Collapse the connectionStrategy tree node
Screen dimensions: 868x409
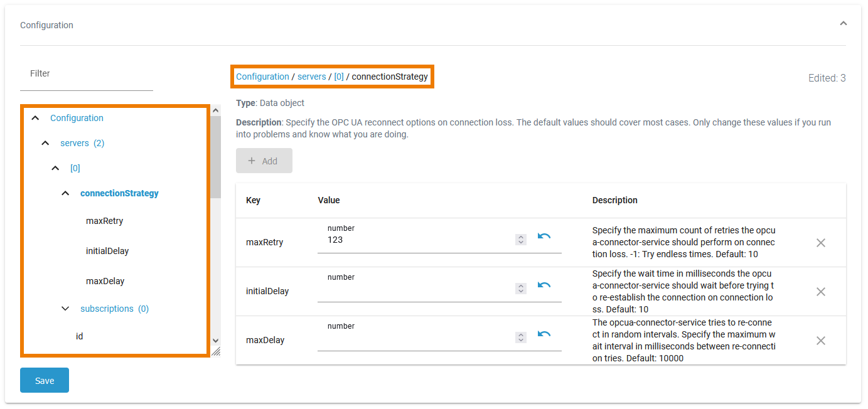point(65,193)
